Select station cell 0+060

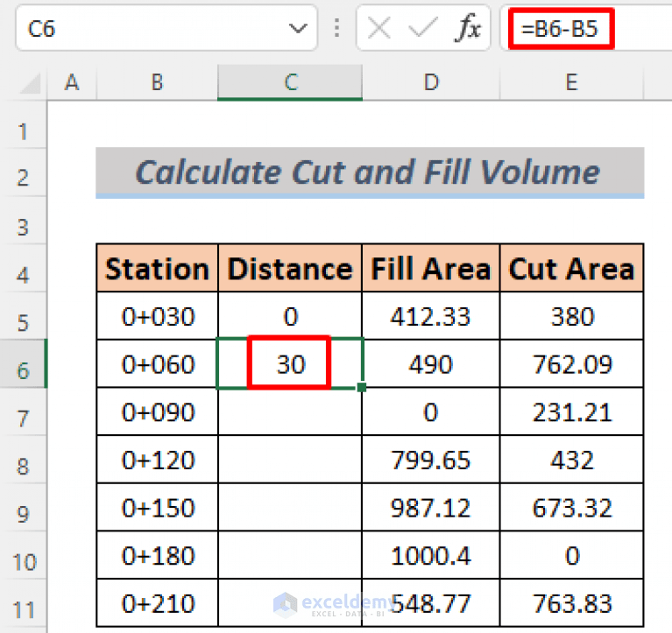coord(158,364)
